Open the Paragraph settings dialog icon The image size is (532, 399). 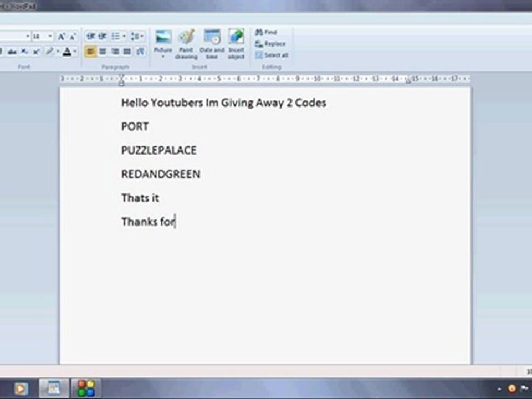click(x=140, y=52)
